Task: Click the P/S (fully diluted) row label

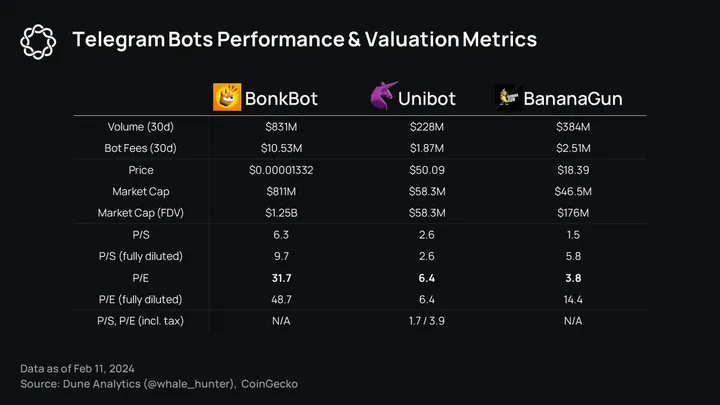Action: click(139, 256)
